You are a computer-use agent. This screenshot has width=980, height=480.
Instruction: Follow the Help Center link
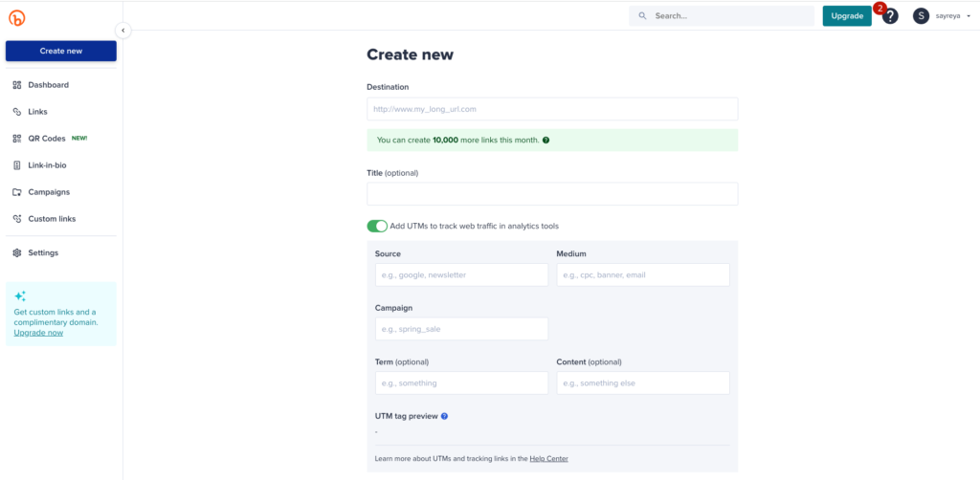(548, 459)
